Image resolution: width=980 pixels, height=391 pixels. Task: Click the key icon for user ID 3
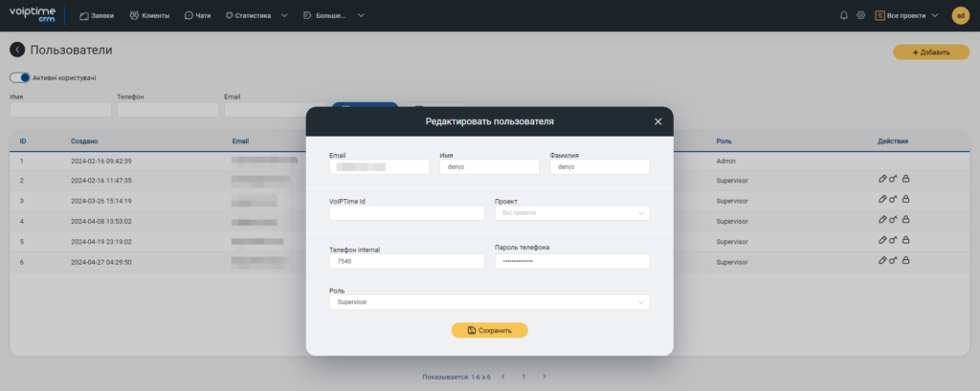pyautogui.click(x=893, y=200)
